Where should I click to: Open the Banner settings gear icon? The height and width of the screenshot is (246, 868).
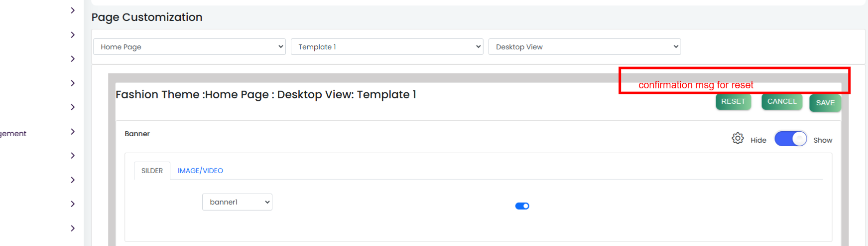click(x=738, y=138)
